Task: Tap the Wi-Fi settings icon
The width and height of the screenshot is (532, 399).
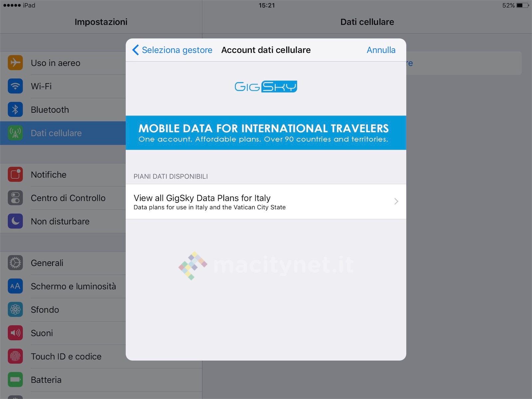Action: [15, 86]
